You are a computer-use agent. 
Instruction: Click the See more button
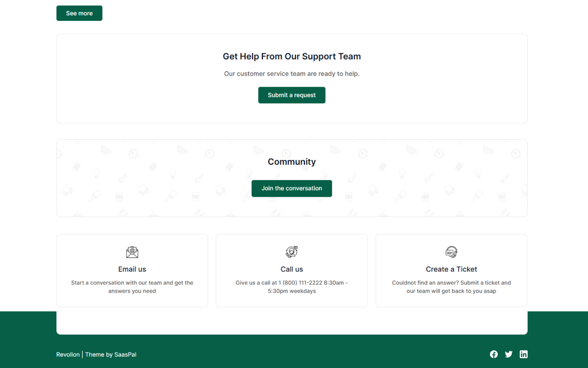coord(79,13)
